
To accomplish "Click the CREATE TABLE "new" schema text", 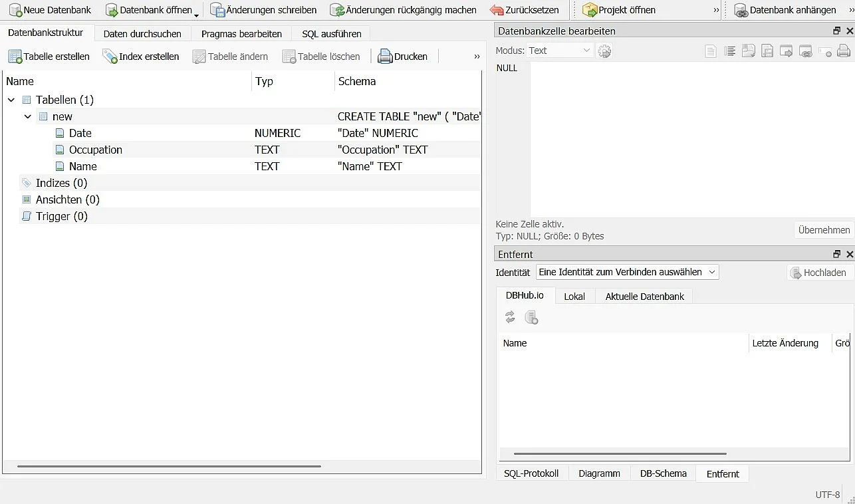I will tap(408, 116).
